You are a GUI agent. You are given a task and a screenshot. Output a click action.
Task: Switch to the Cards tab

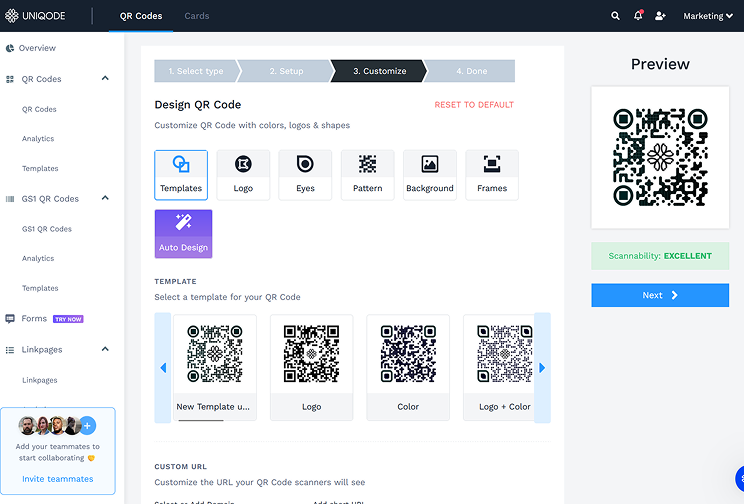(197, 16)
